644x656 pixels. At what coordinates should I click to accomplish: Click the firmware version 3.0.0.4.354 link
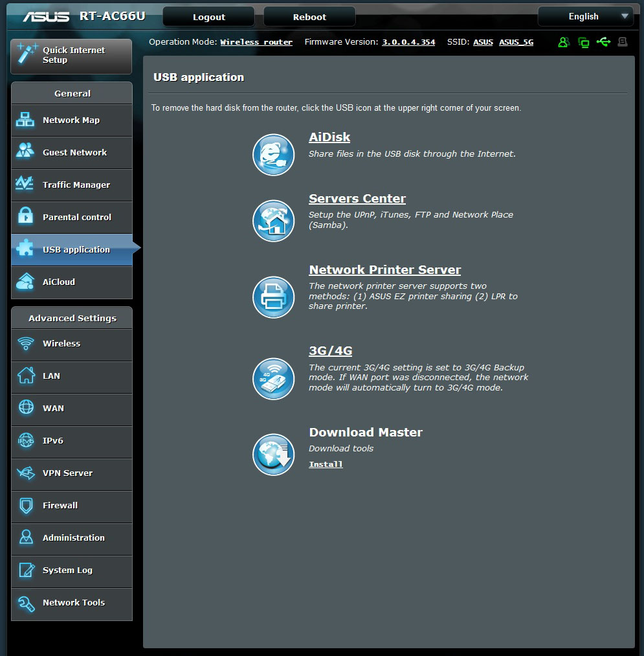[408, 42]
